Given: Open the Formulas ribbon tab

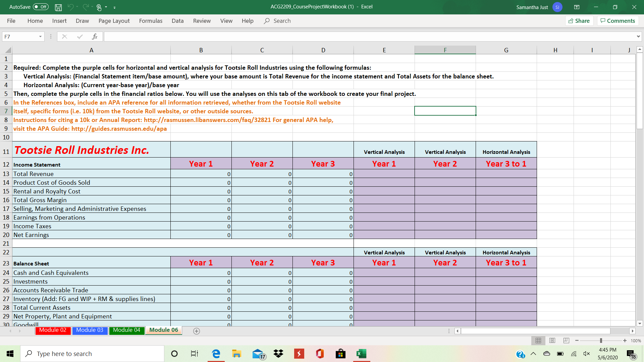Looking at the screenshot, I should 151,21.
